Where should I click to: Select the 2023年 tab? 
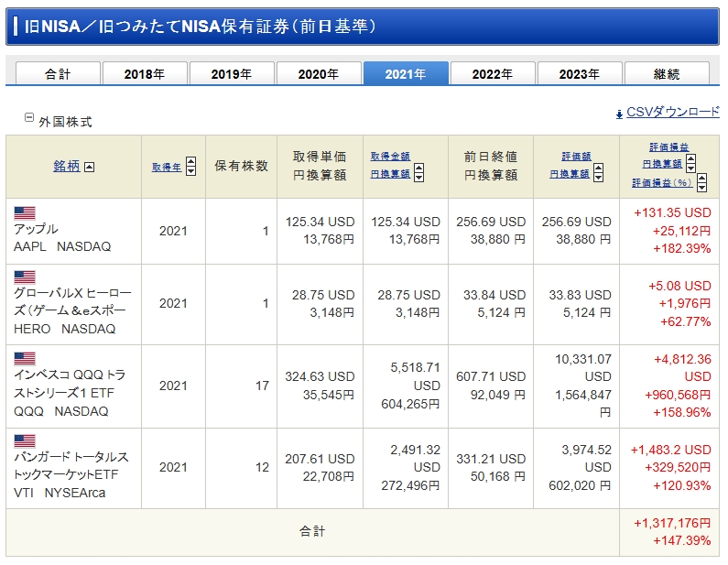tap(580, 74)
